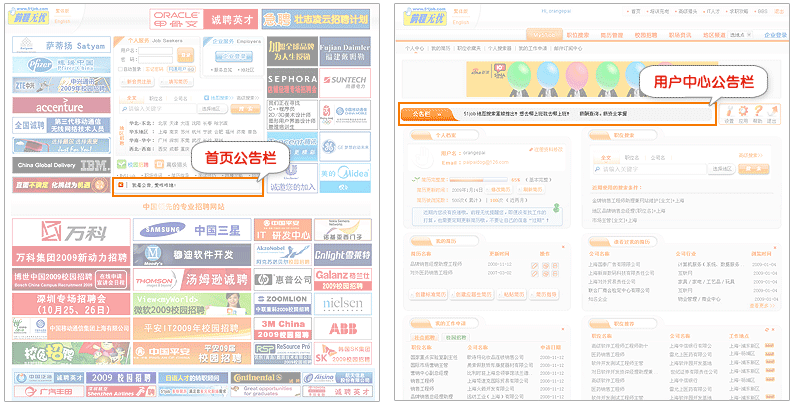Click orange search button on homepage
The height and width of the screenshot is (411, 800).
[245, 109]
